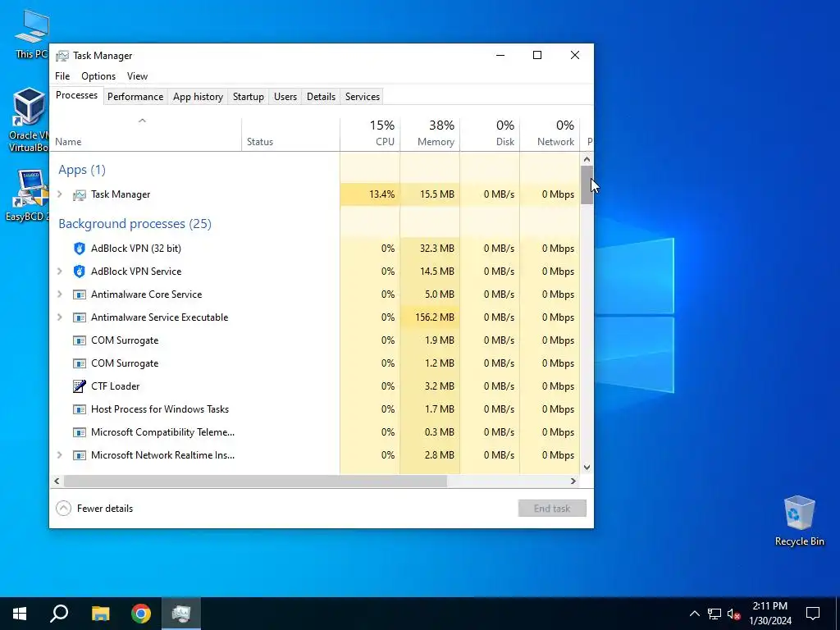Click the Task Manager taskbar button
Screen dimensions: 840x630
click(x=181, y=614)
